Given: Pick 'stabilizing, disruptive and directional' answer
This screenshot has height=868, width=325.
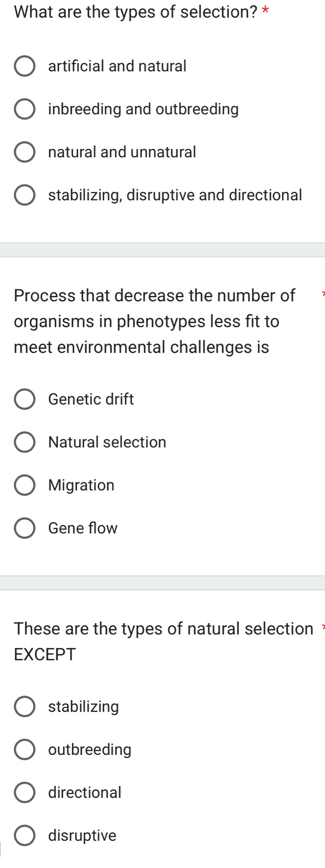Looking at the screenshot, I should point(26,195).
